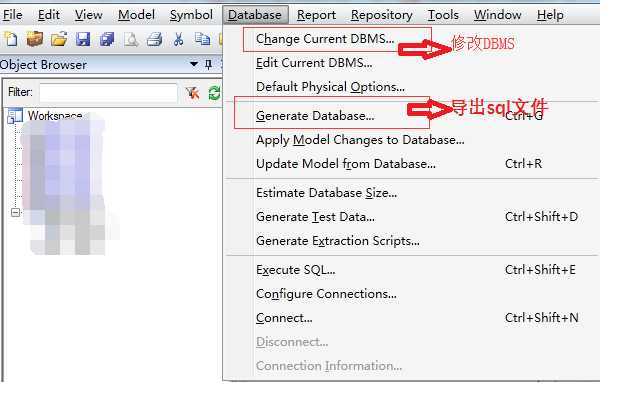This screenshot has width=628, height=412.
Task: Clear the filter using the funnel icon
Action: tap(193, 93)
